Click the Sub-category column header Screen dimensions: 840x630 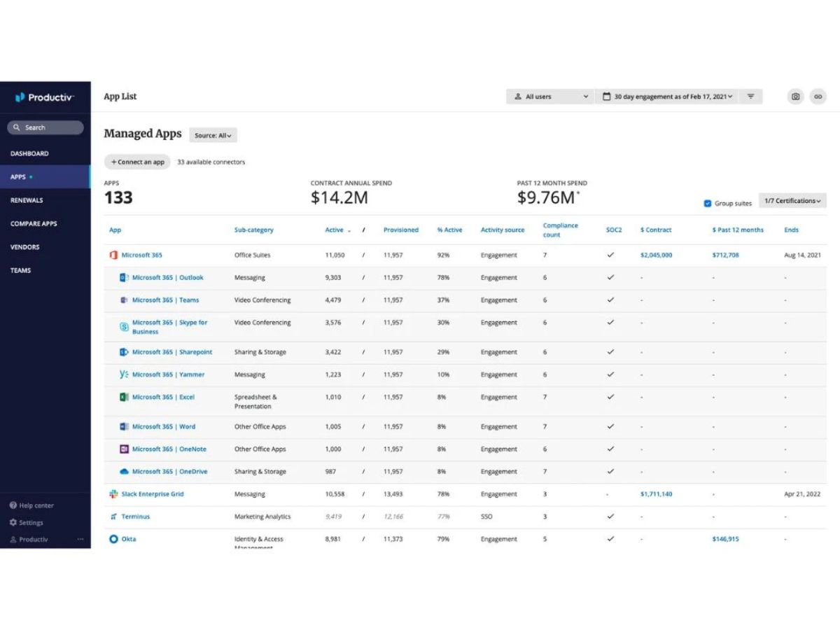point(254,230)
